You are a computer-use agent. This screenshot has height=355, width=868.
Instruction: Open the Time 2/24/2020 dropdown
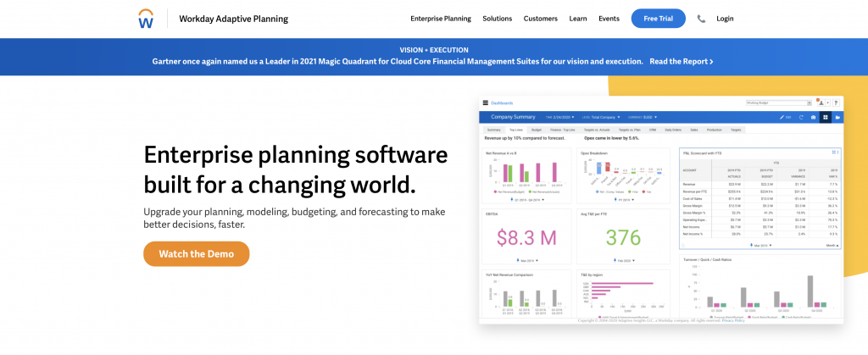[x=559, y=117]
